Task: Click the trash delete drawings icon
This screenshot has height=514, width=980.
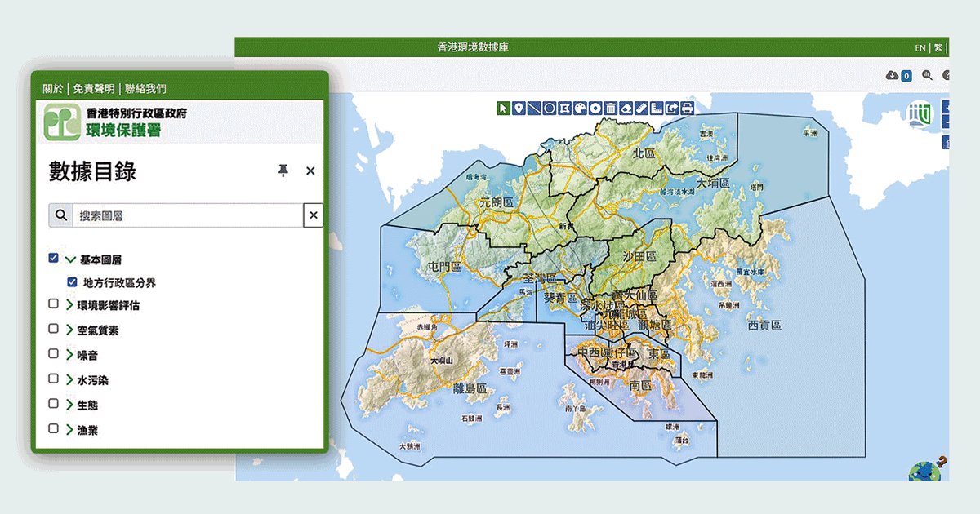Action: point(611,108)
